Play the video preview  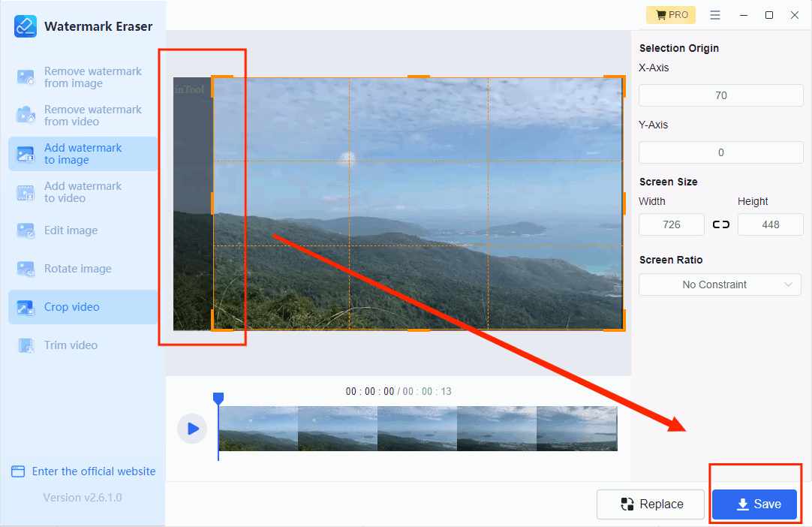pyautogui.click(x=192, y=429)
